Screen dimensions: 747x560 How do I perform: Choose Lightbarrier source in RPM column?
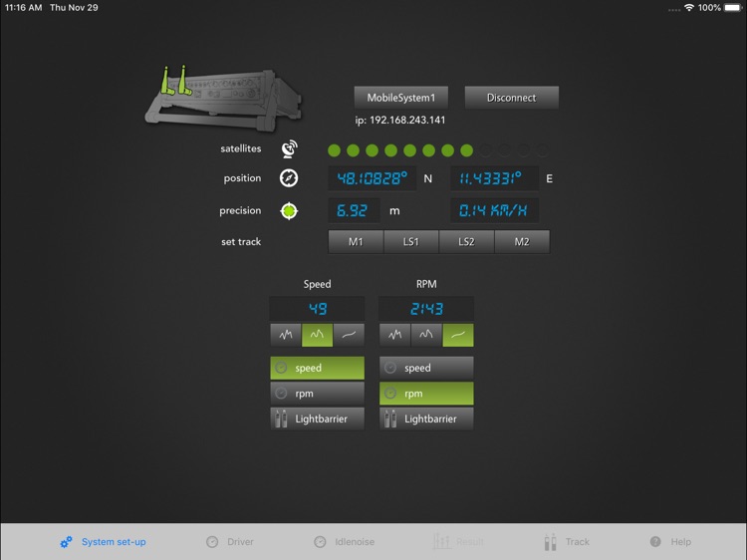tap(426, 419)
